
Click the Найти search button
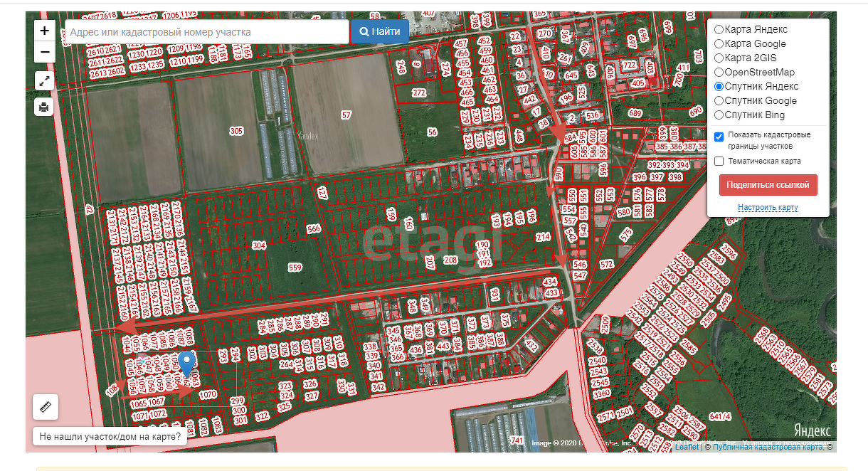[x=380, y=31]
